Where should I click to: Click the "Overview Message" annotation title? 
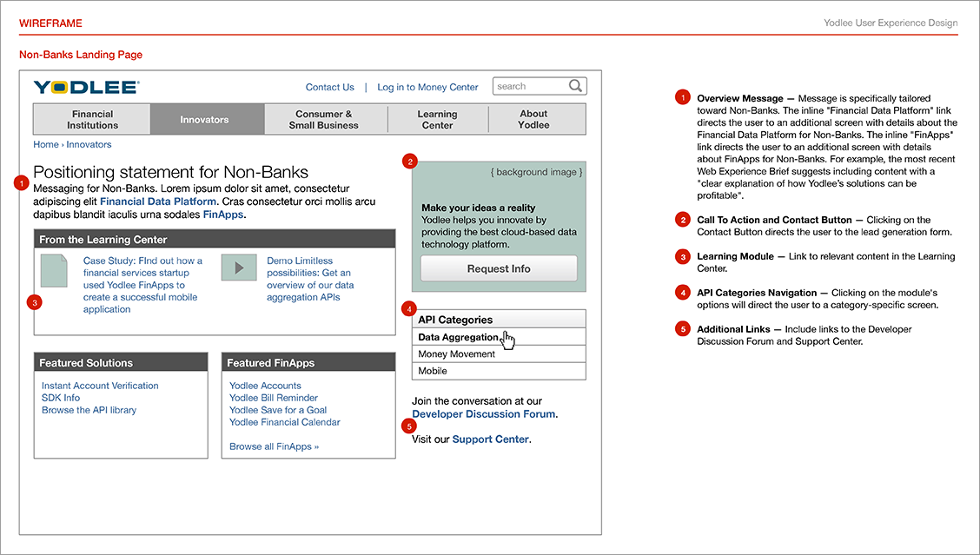740,98
